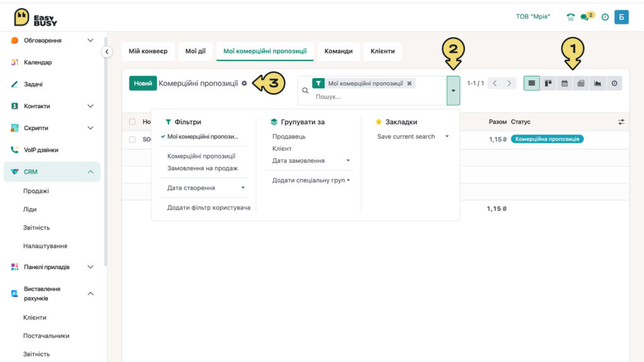The image size is (644, 362).
Task: Open Звітність under CRM
Action: pos(36,228)
